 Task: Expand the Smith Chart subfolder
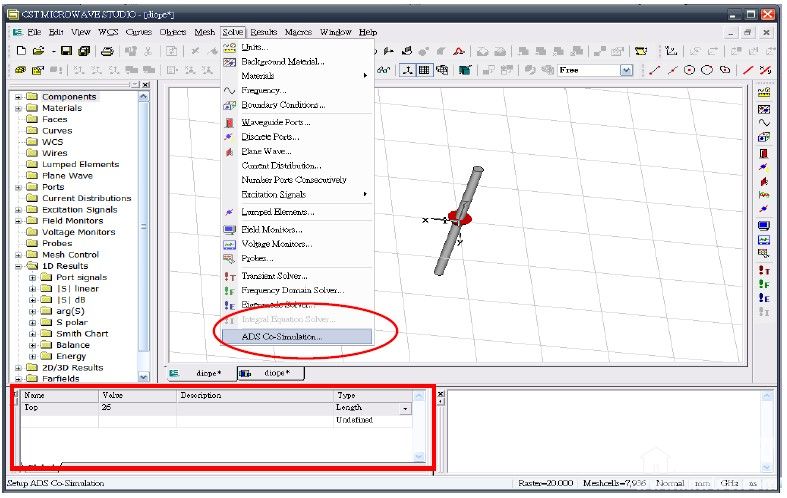(x=32, y=334)
